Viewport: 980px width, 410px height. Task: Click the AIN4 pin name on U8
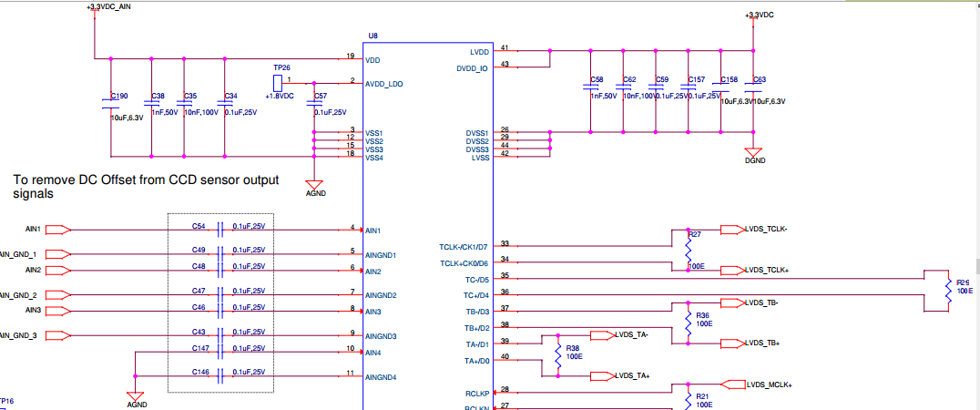[x=373, y=354]
